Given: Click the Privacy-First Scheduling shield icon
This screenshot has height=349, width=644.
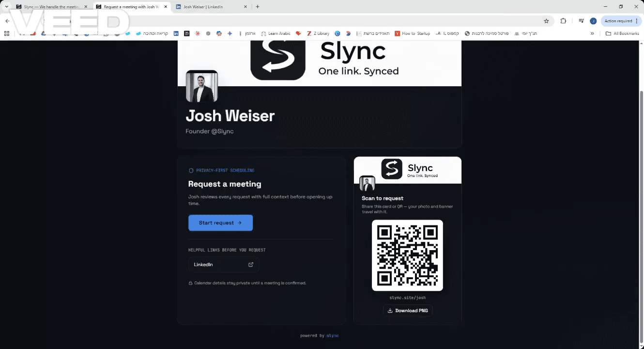Looking at the screenshot, I should tap(191, 171).
